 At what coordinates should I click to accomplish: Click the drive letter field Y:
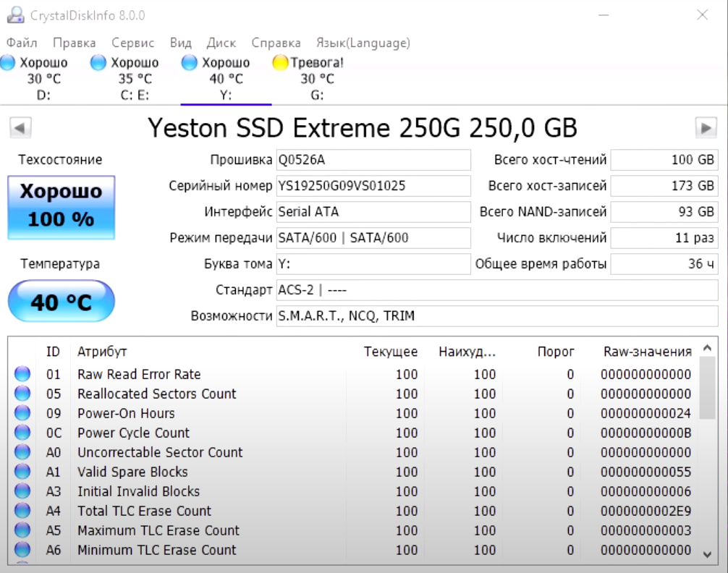pyautogui.click(x=373, y=264)
